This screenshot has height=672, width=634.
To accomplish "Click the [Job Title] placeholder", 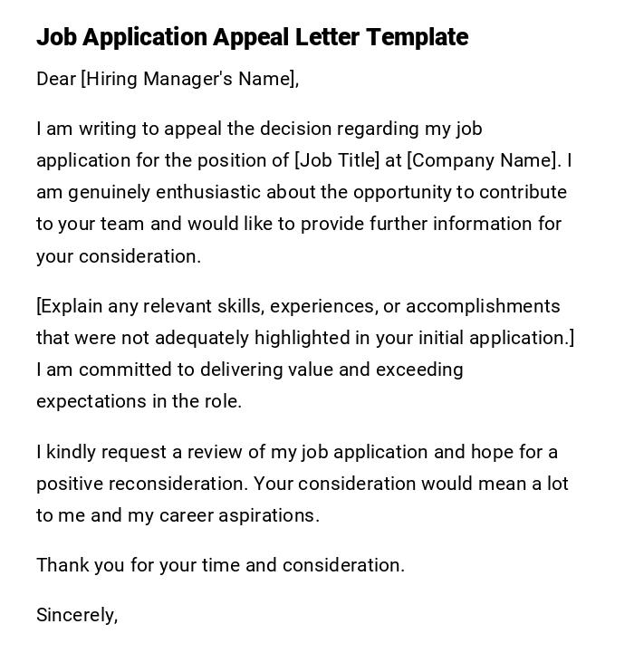I will pos(337,160).
